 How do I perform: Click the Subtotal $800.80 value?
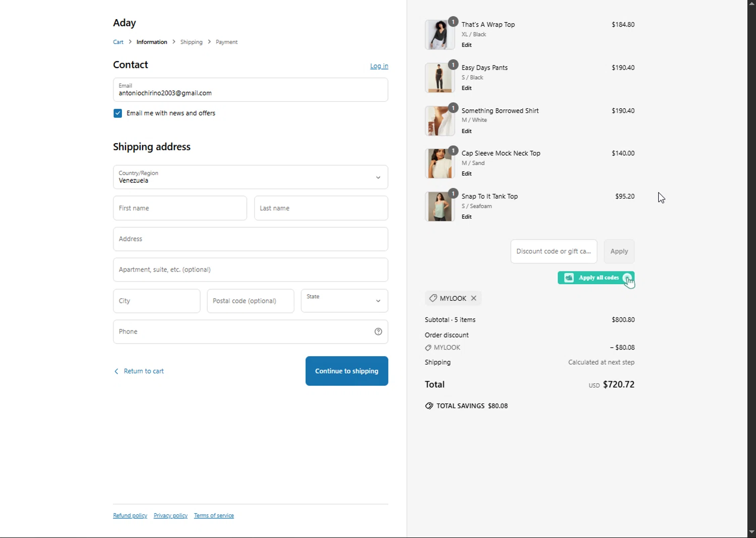tap(623, 320)
